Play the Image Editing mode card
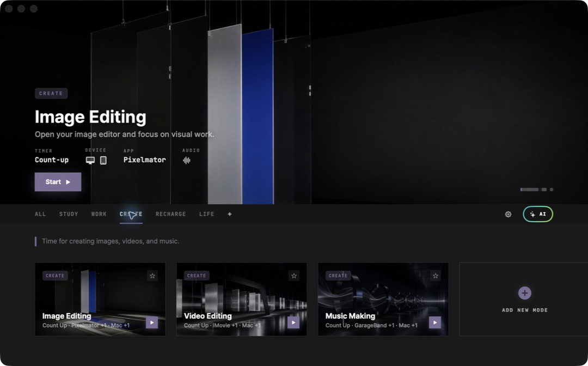The image size is (588, 366). pos(152,322)
